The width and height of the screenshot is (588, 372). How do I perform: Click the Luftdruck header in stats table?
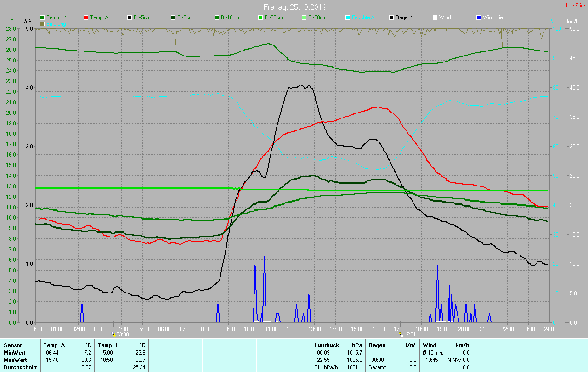click(326, 345)
